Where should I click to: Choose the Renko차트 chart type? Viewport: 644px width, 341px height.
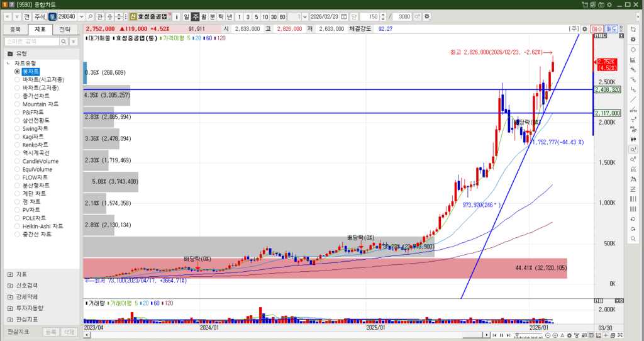tap(17, 145)
